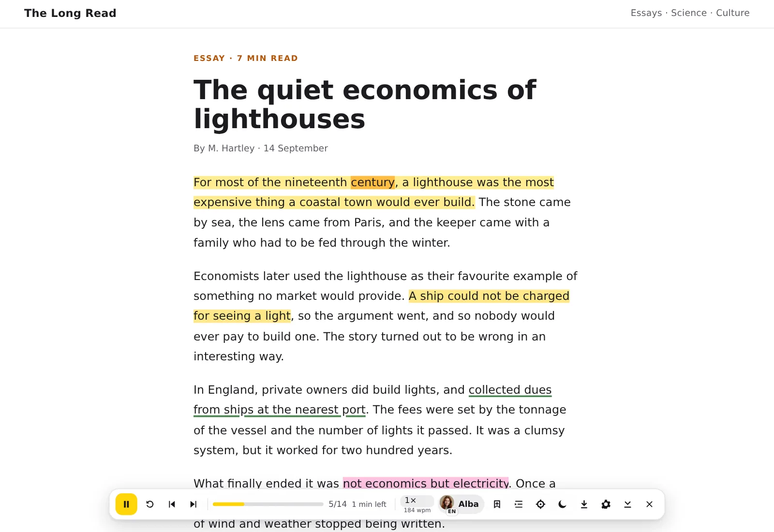Click the underlined "collected dues" phrase
The height and width of the screenshot is (532, 774).
tap(510, 390)
